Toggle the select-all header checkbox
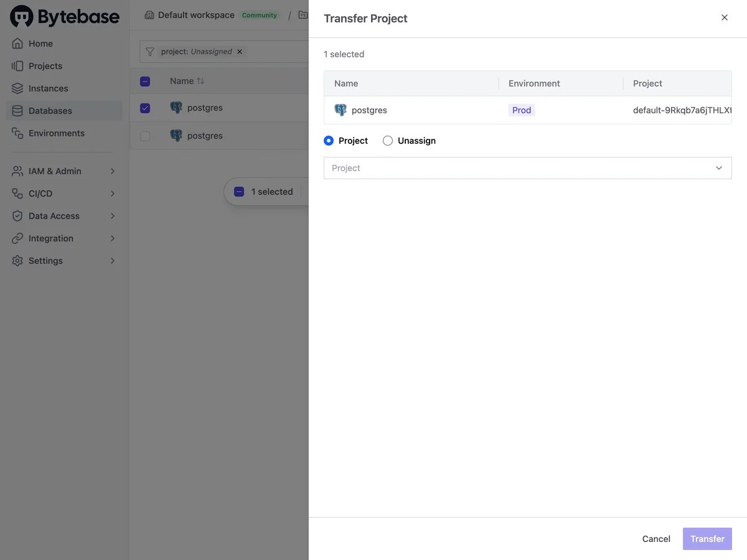747x560 pixels. click(x=145, y=81)
